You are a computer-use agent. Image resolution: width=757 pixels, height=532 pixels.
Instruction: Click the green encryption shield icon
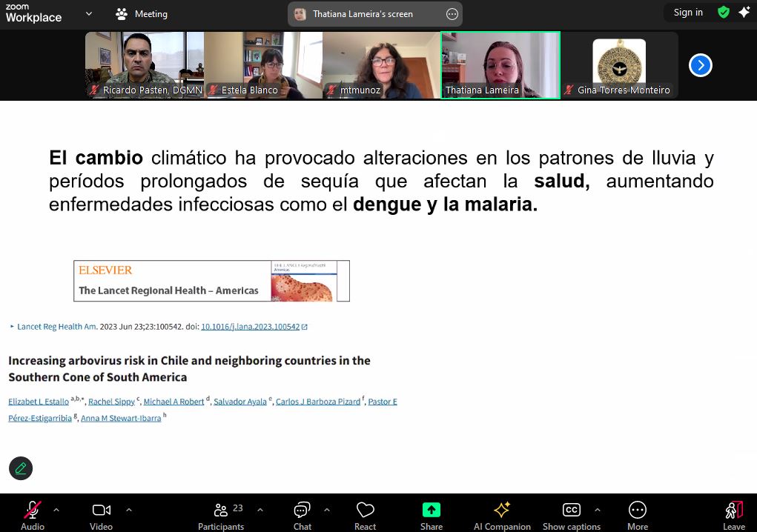(724, 13)
